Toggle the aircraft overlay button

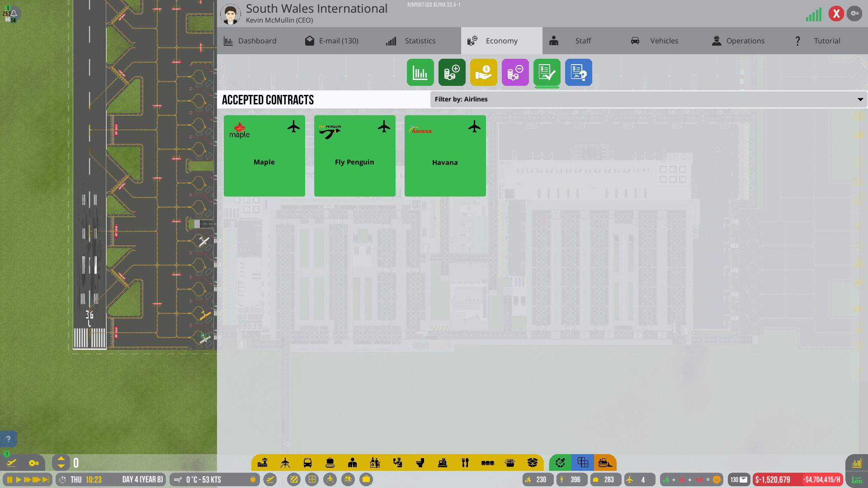click(330, 479)
